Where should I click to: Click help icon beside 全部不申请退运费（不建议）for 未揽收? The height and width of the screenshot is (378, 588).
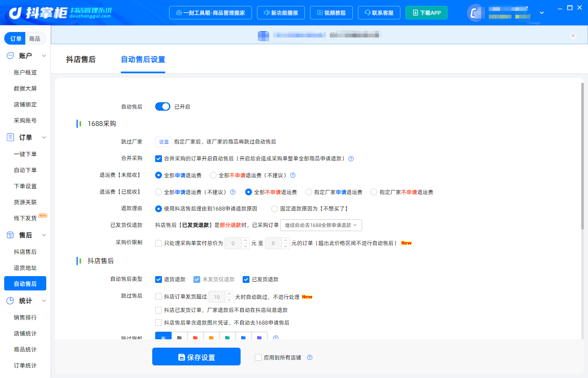[293, 175]
